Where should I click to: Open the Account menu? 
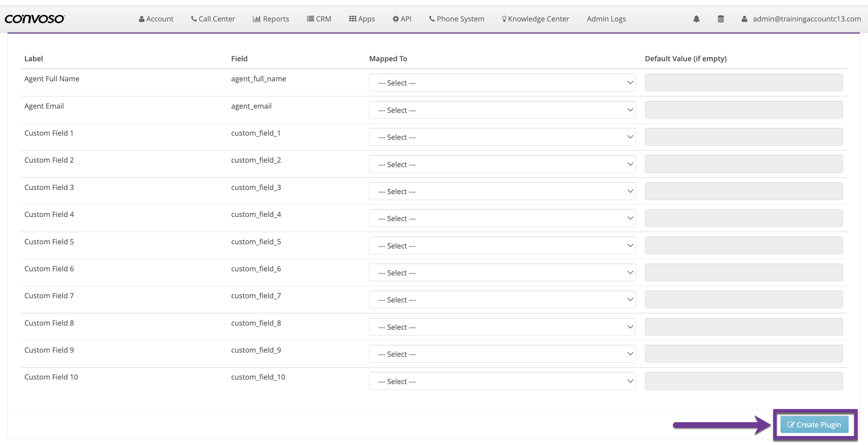(156, 19)
